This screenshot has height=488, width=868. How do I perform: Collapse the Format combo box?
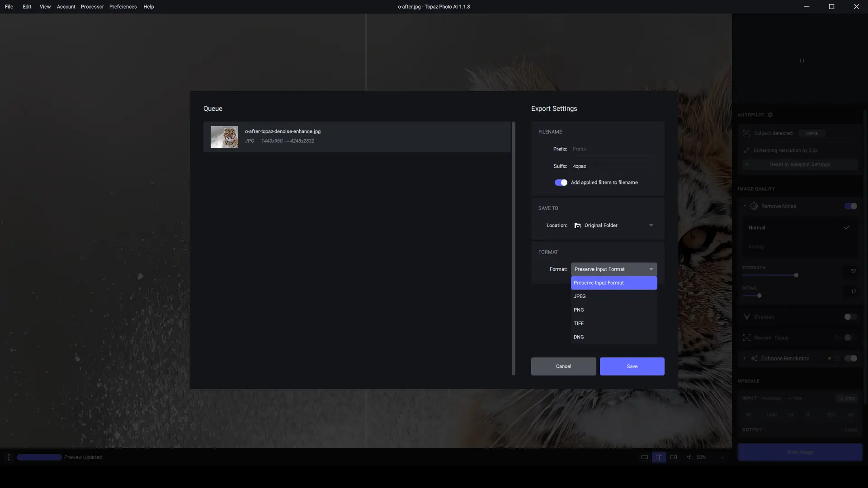[x=613, y=269]
